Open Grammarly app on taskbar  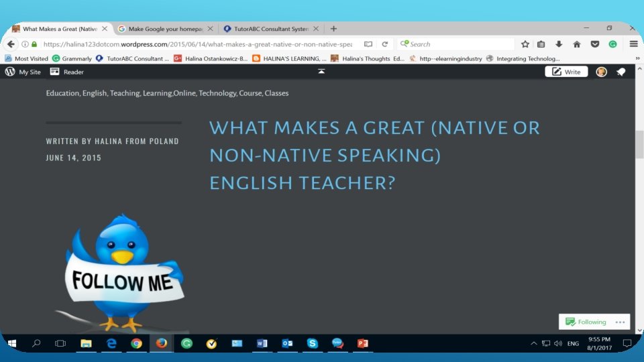pos(186,343)
